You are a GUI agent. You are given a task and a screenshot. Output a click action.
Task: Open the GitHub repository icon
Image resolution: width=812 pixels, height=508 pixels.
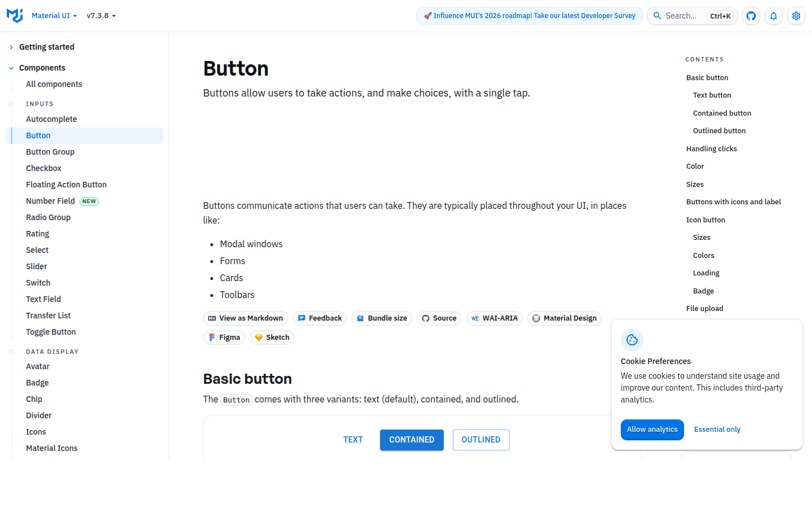[x=751, y=16]
